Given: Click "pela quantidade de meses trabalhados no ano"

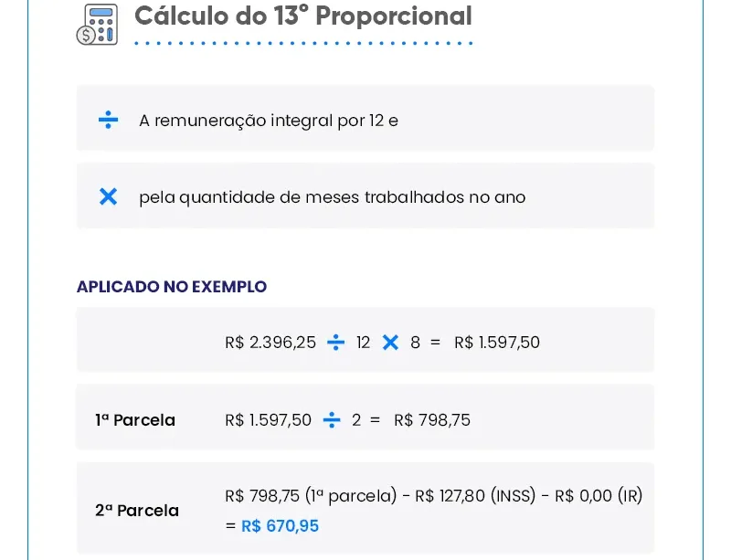Looking at the screenshot, I should coord(332,196).
